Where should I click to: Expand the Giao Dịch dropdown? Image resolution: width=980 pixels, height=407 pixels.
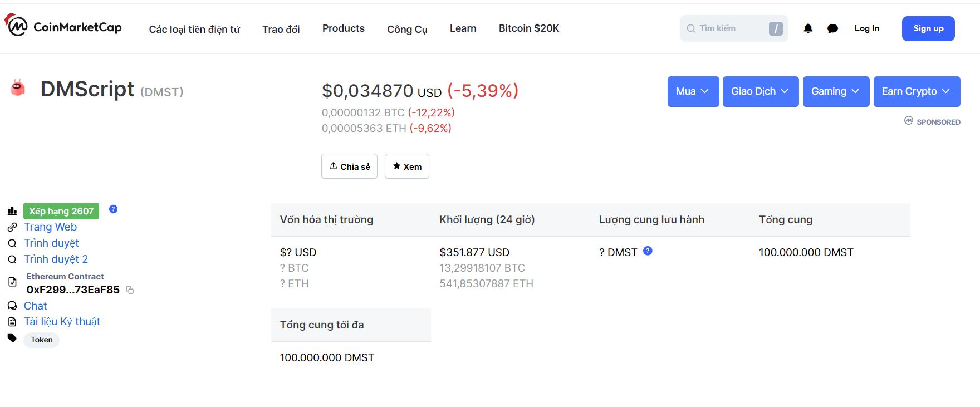click(x=761, y=91)
